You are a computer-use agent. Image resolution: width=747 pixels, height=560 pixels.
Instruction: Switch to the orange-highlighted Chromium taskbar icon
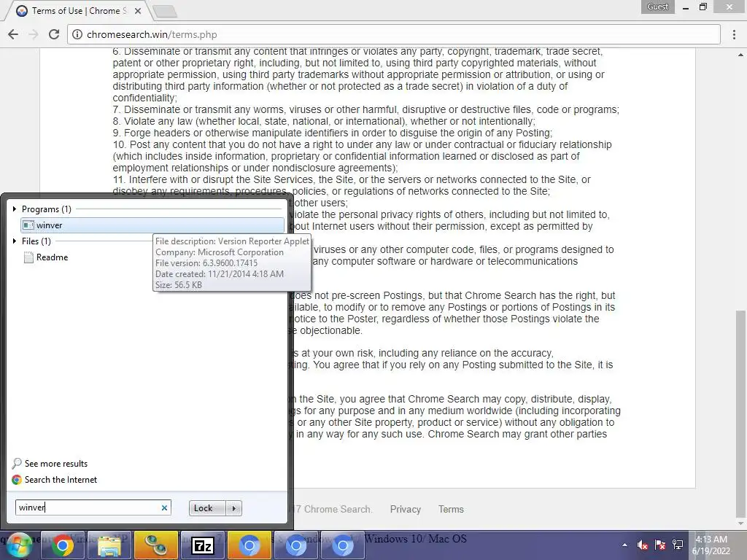coord(249,545)
